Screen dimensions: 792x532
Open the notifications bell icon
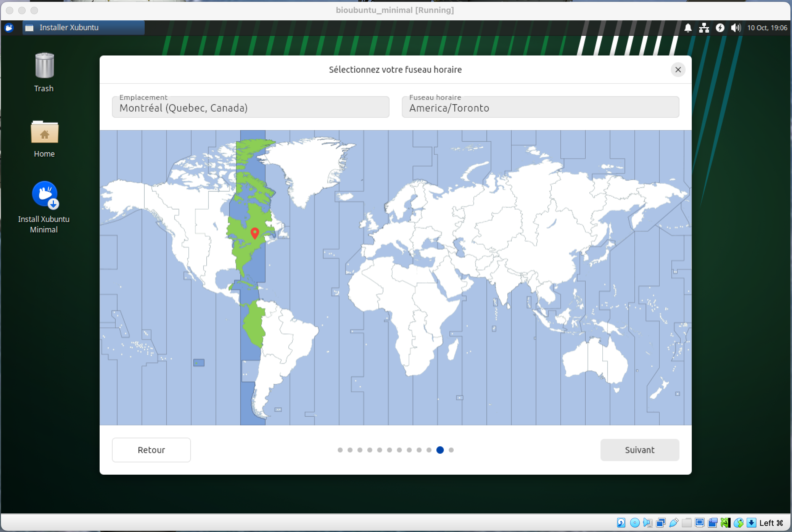[x=688, y=28]
